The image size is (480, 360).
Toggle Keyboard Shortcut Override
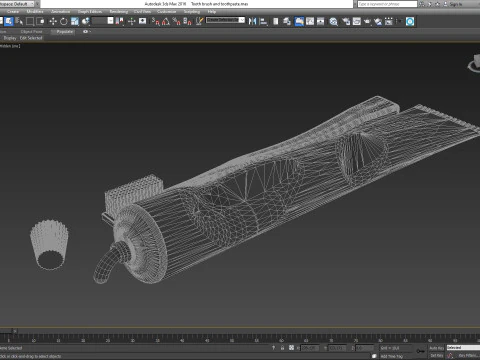pos(143,21)
